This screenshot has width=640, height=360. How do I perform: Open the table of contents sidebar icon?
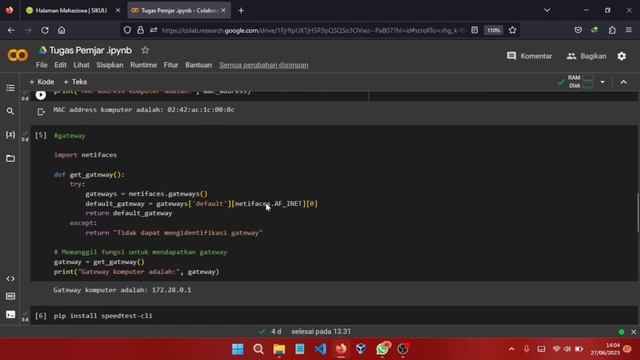[10, 88]
